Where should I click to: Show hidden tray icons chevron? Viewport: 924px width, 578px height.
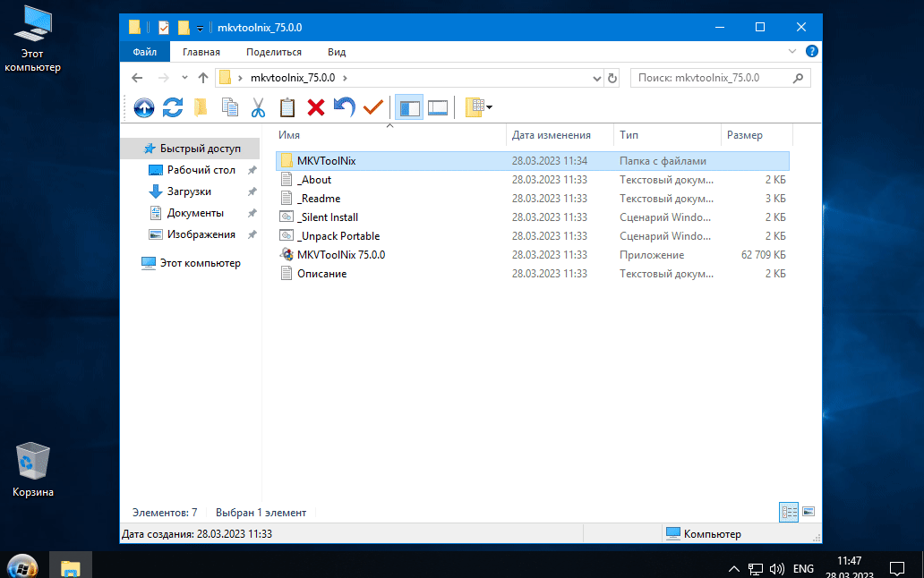click(x=733, y=568)
